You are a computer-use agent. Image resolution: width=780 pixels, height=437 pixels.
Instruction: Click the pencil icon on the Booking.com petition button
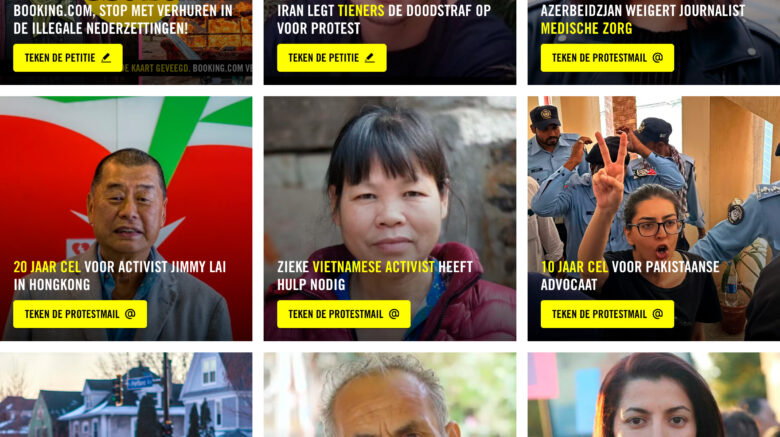tap(106, 58)
